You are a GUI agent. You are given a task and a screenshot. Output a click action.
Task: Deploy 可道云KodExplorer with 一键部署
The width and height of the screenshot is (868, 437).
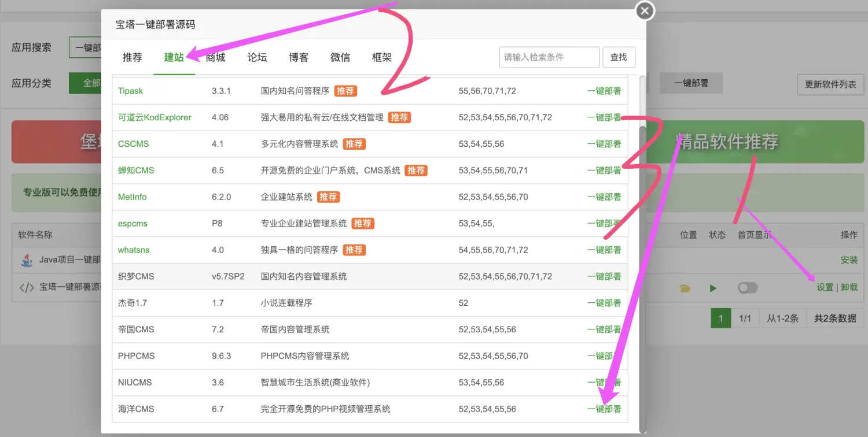[604, 117]
